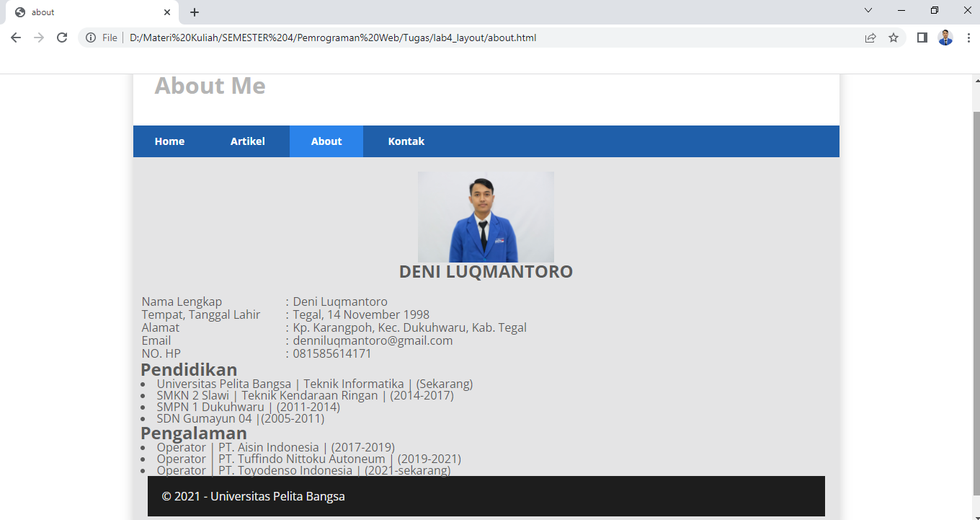This screenshot has height=520, width=980.
Task: Click the denniluqmantoro@gmail.com email link
Action: tap(372, 340)
